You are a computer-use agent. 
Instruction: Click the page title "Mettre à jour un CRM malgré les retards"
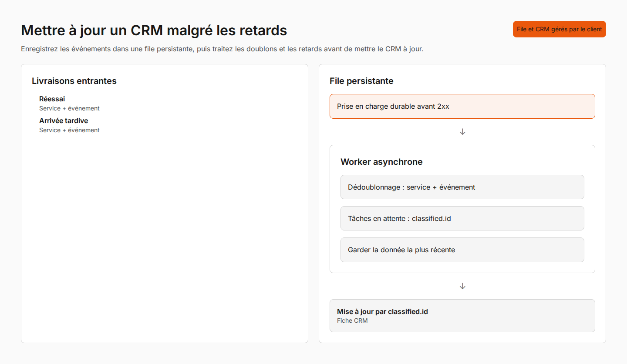[x=154, y=30]
